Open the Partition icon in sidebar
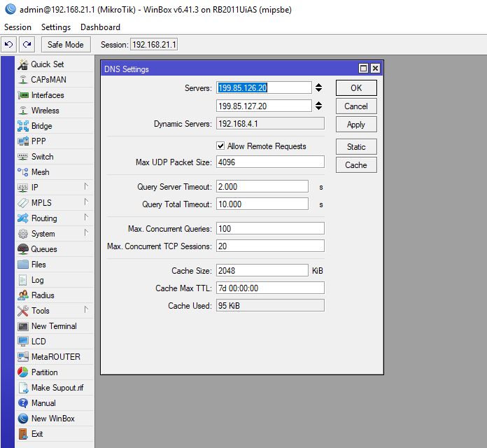 point(23,372)
